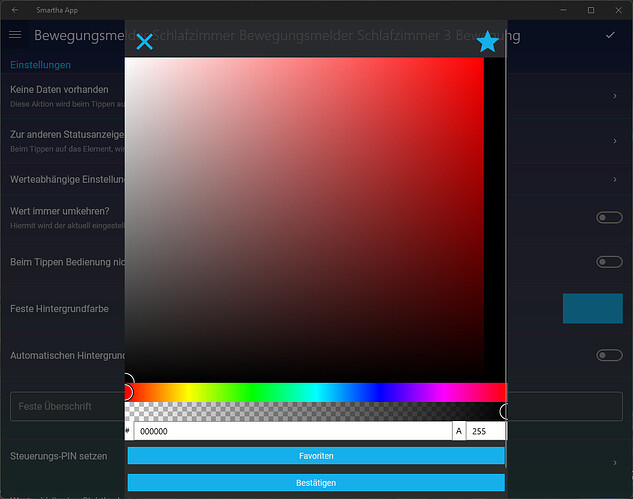Open the 'Werteabhängige Einstellungen' row arrow
This screenshot has height=499, width=633.
614,180
